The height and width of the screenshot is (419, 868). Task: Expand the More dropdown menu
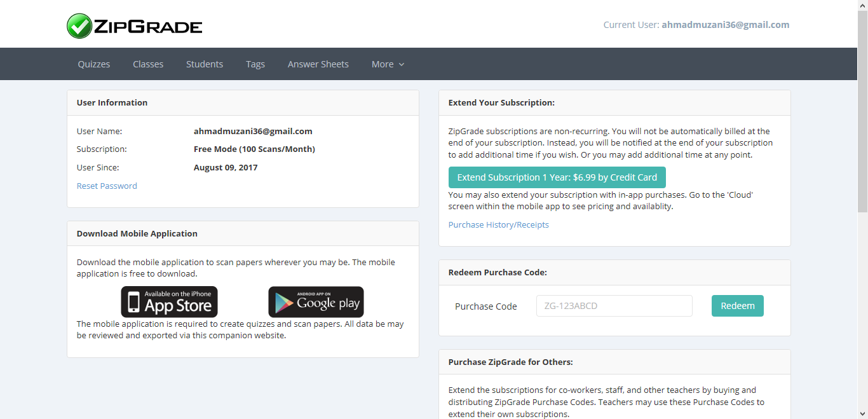tap(388, 64)
